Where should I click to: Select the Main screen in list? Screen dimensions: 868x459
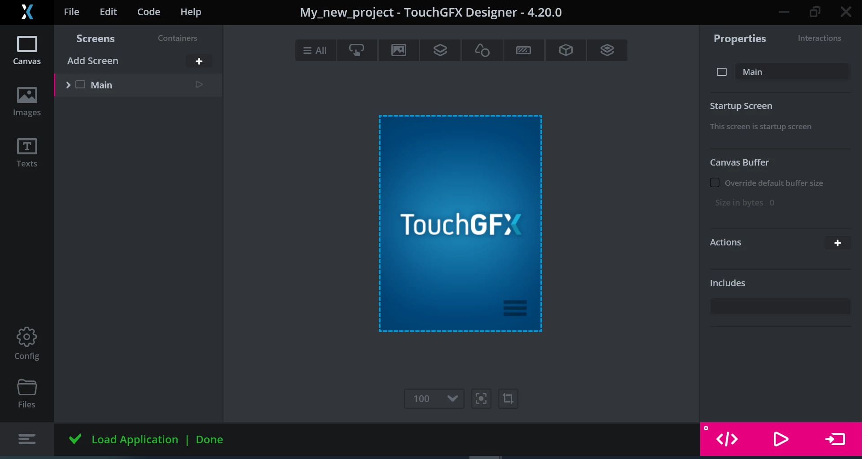pyautogui.click(x=138, y=85)
